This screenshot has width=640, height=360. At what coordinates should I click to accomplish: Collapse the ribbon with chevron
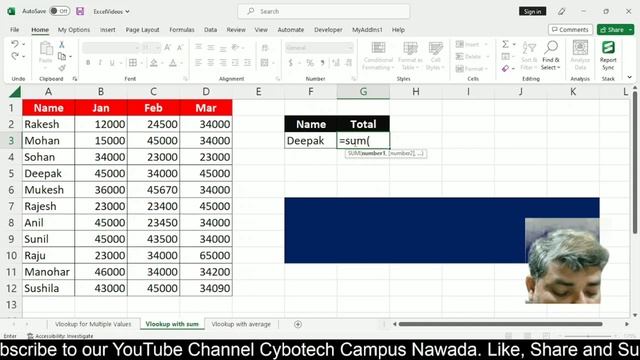[x=629, y=77]
